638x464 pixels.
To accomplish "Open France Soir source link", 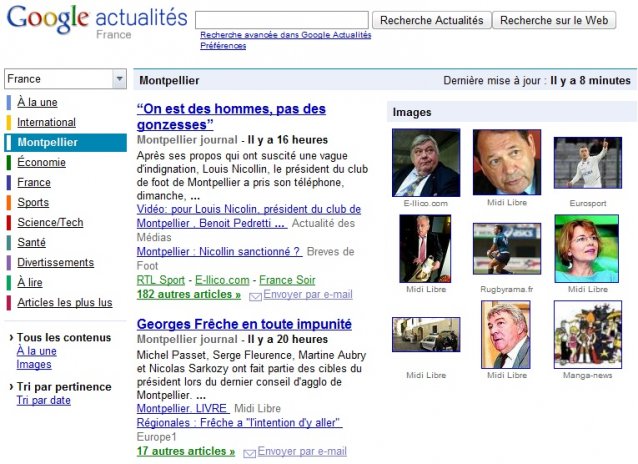I will 287,280.
